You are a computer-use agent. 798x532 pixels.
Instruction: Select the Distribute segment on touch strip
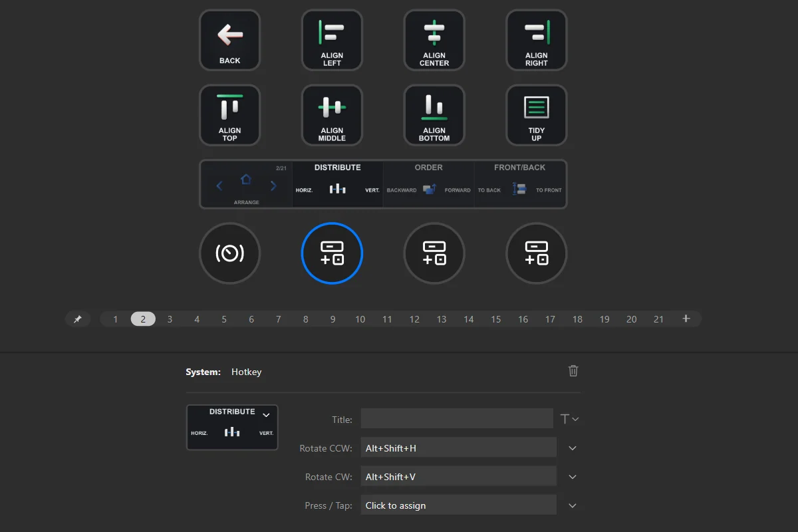pyautogui.click(x=338, y=184)
